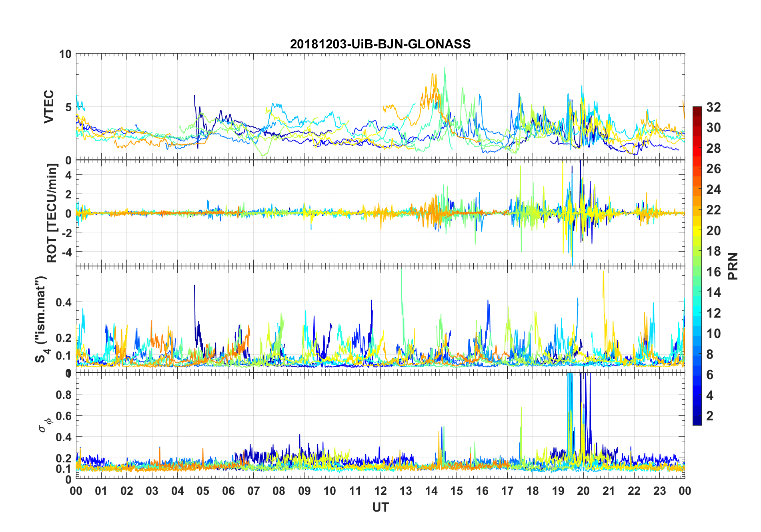761x532 pixels.
Task: Select the VTEC axis tick label 5
Action: (68, 107)
